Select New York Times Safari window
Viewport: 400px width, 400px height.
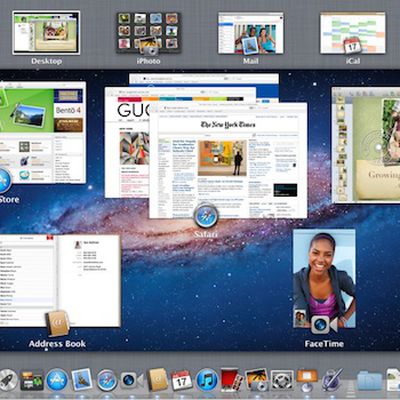(x=228, y=160)
